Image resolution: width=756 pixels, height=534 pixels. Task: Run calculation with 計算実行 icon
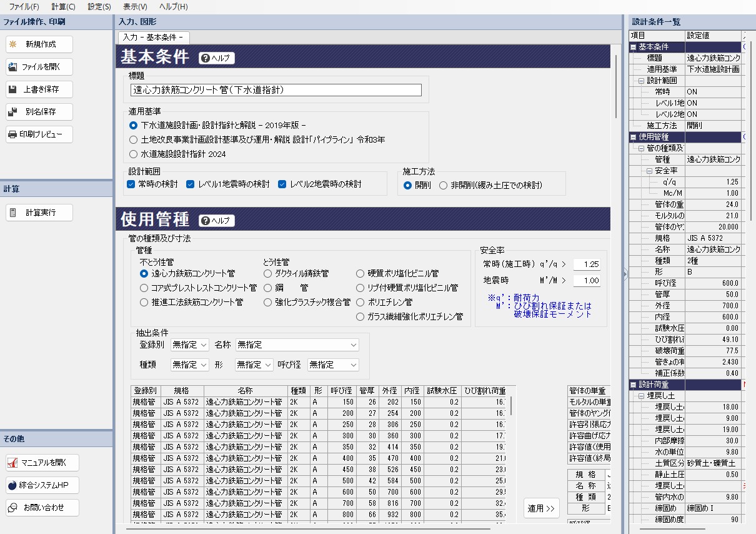pyautogui.click(x=12, y=213)
